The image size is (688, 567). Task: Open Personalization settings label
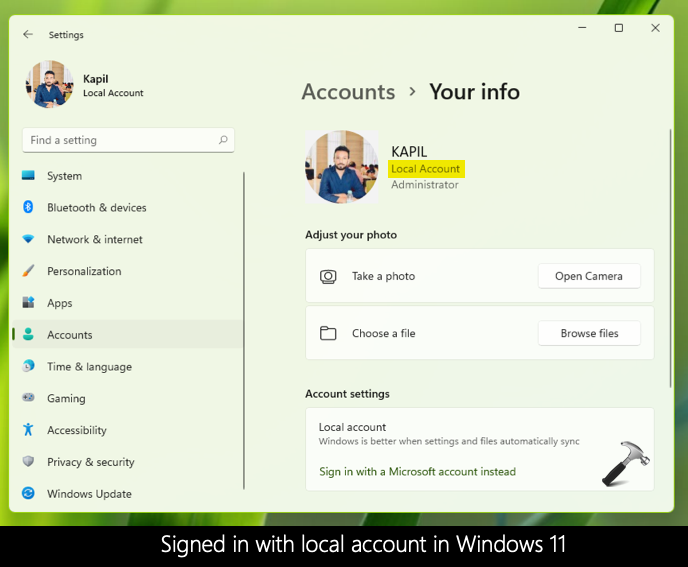point(84,271)
